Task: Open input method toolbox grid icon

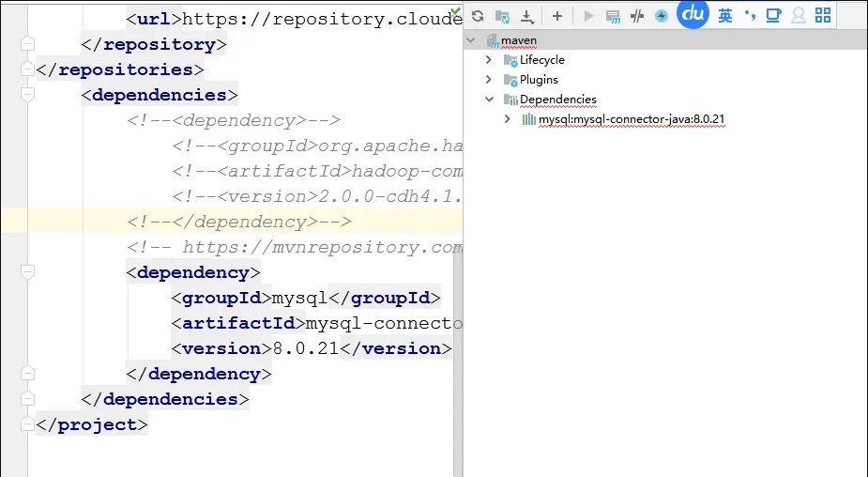Action: click(823, 16)
